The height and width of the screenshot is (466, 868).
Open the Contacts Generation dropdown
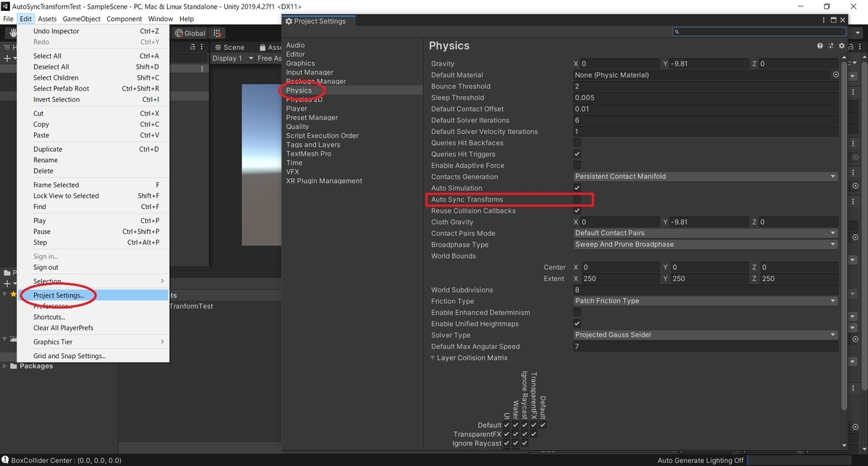point(705,177)
